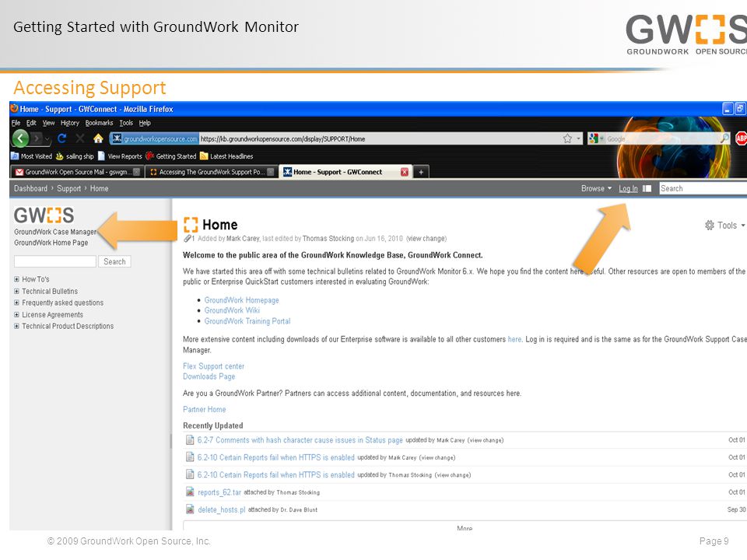The width and height of the screenshot is (747, 560).
Task: Click Support in the breadcrumb
Action: tap(69, 188)
